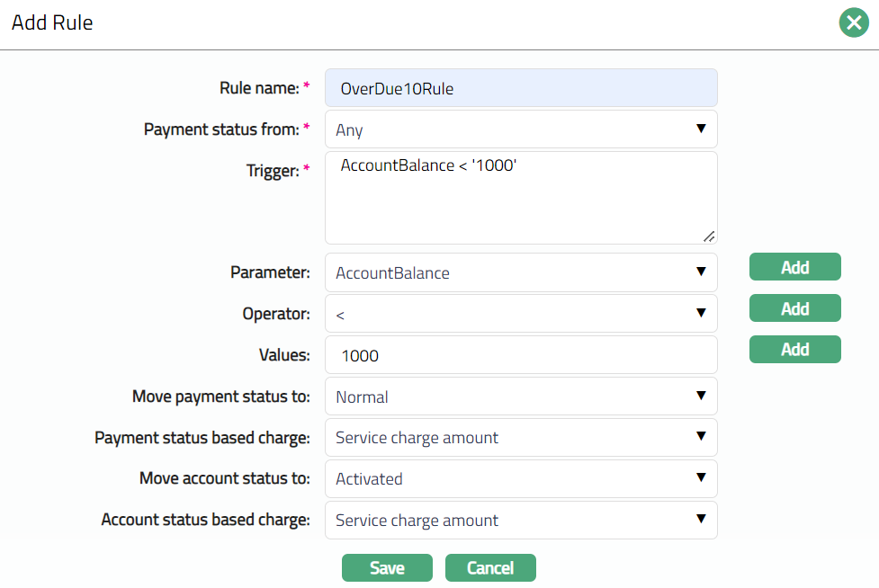
Task: Expand Payment status based charge dropdown
Action: 521,438
